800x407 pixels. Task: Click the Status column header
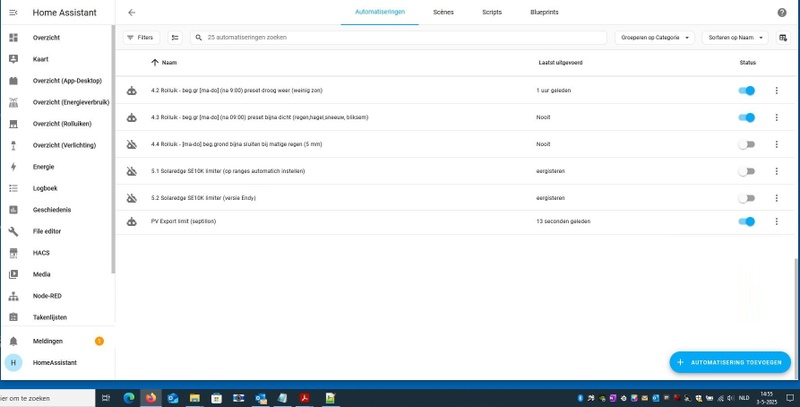pyautogui.click(x=747, y=63)
